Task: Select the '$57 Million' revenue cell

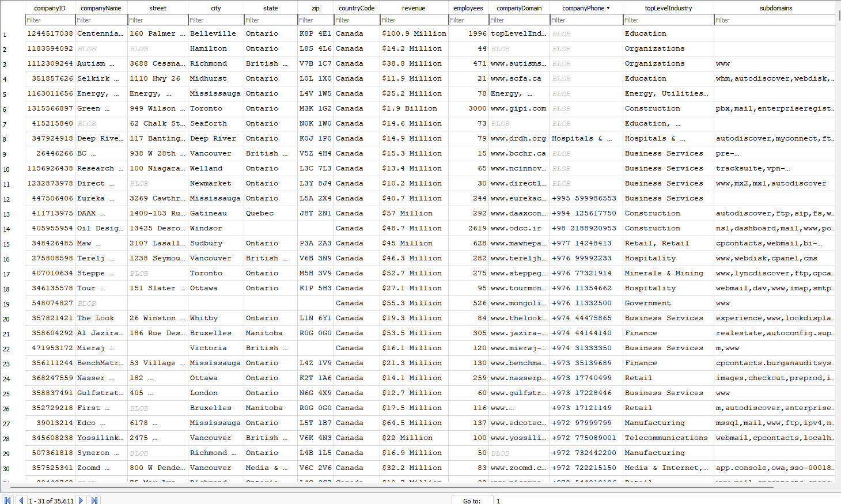Action: (x=414, y=214)
